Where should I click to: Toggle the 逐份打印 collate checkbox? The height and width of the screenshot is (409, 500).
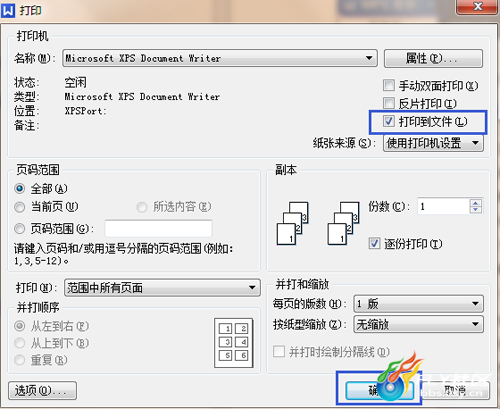pos(374,243)
